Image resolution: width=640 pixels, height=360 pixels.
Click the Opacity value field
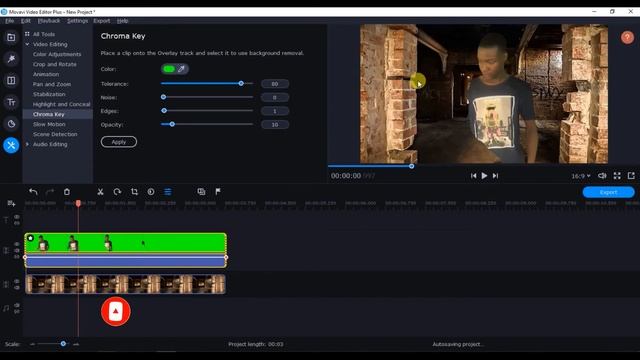coord(275,124)
